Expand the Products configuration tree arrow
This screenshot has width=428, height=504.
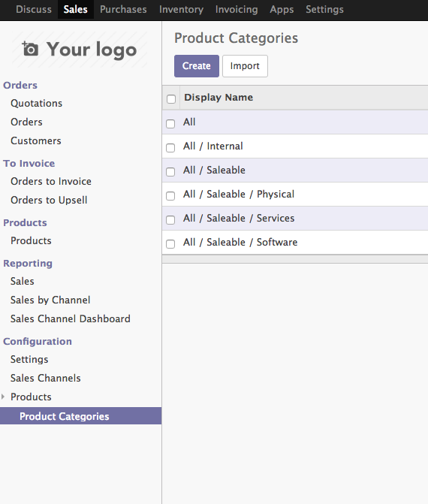point(3,397)
